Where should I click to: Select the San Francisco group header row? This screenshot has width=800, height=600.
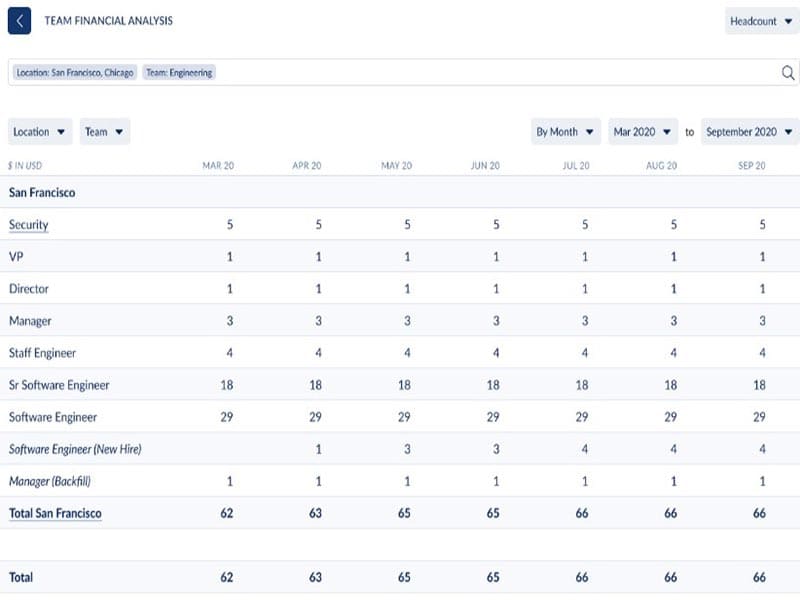[x=42, y=192]
